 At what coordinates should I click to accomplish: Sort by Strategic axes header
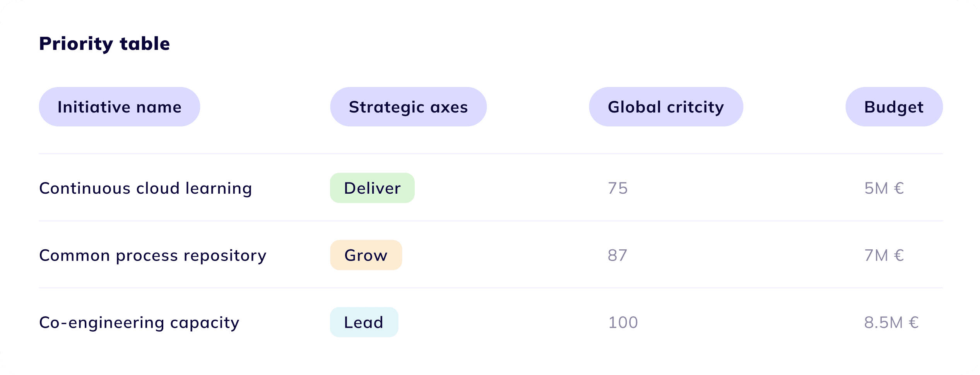(x=408, y=107)
